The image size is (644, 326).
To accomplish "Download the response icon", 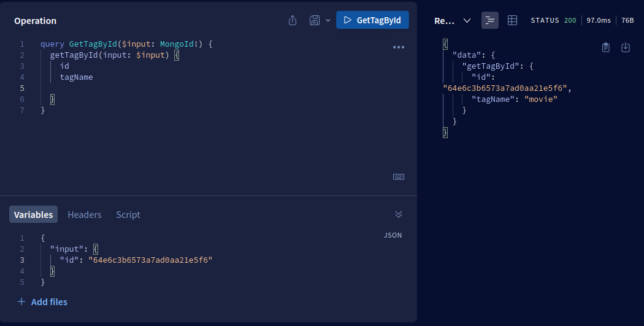I will pyautogui.click(x=626, y=47).
